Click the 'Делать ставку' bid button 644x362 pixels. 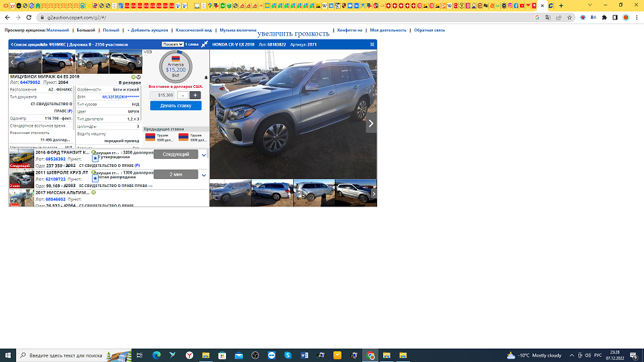pos(176,105)
